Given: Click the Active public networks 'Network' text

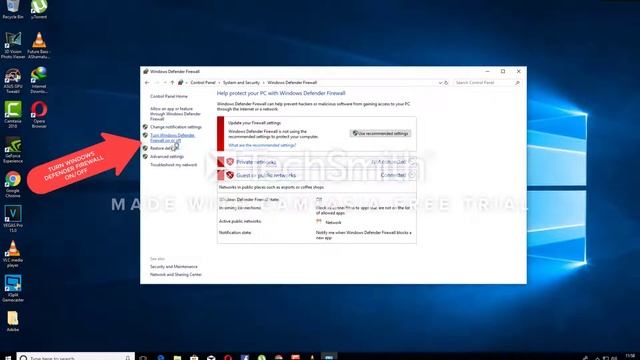Looking at the screenshot, I should [333, 222].
